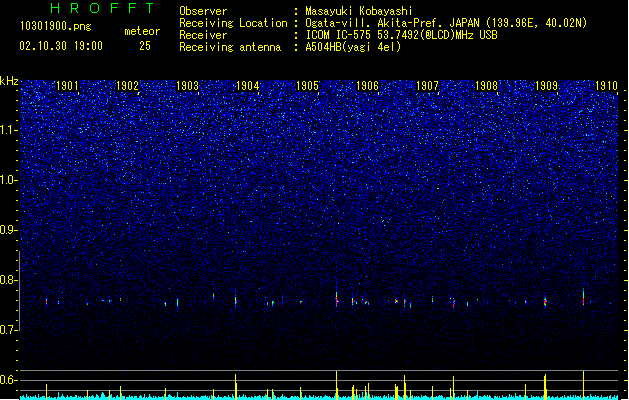The width and height of the screenshot is (629, 400).
Task: Click the 1906 time marker
Action: tap(367, 86)
